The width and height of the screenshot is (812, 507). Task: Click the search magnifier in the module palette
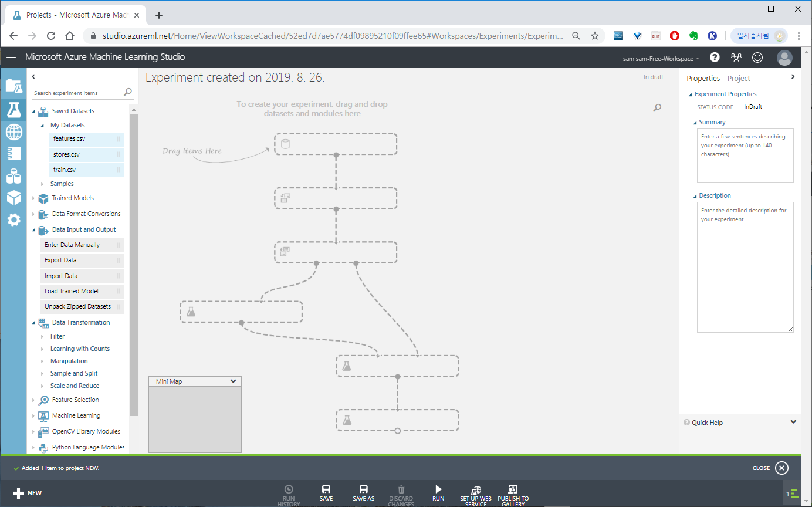[128, 93]
